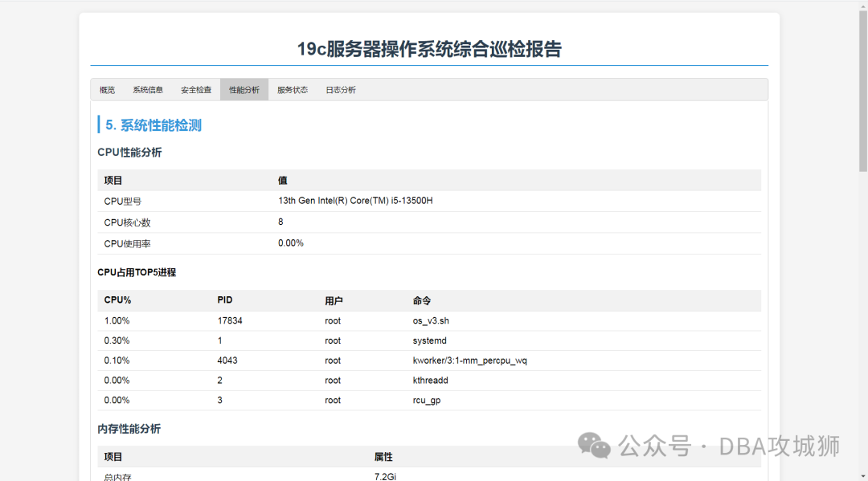Open the 安全检查 tab
The height and width of the screenshot is (481, 868).
pyautogui.click(x=196, y=90)
